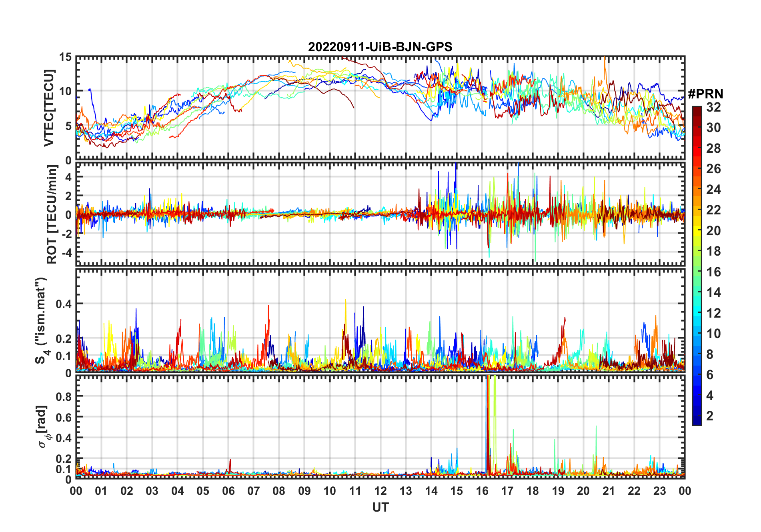Select hour 23 on the UT axis
This screenshot has height=532, width=761.
tap(659, 491)
